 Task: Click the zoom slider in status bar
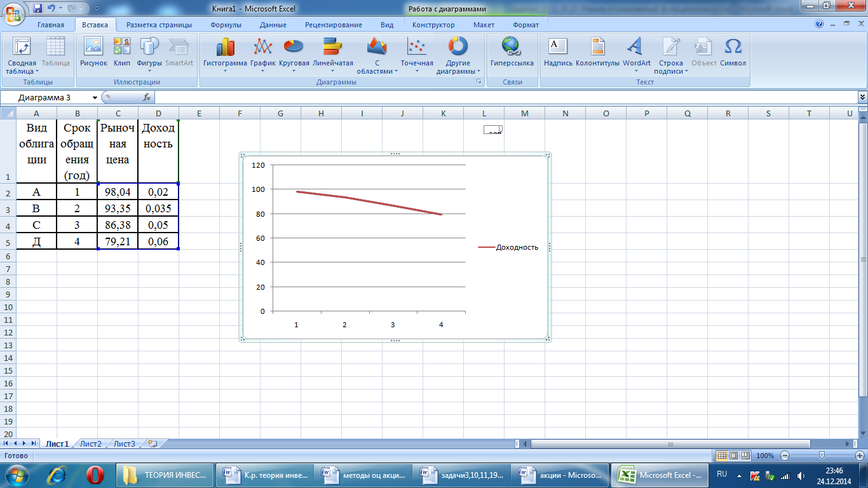[822, 456]
